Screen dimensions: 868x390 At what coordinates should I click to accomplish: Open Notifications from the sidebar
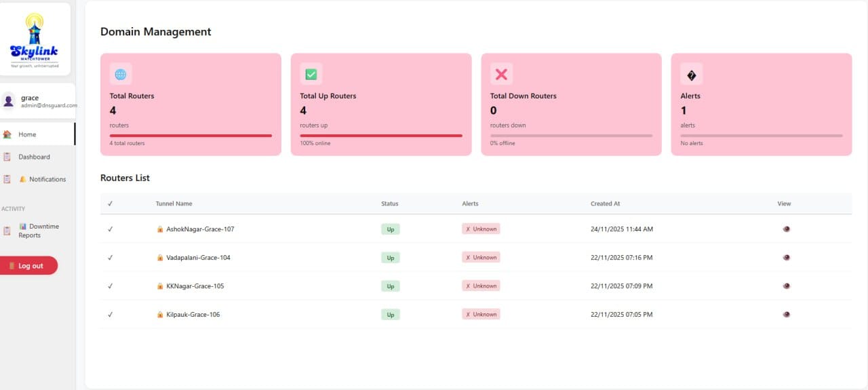[x=47, y=179]
